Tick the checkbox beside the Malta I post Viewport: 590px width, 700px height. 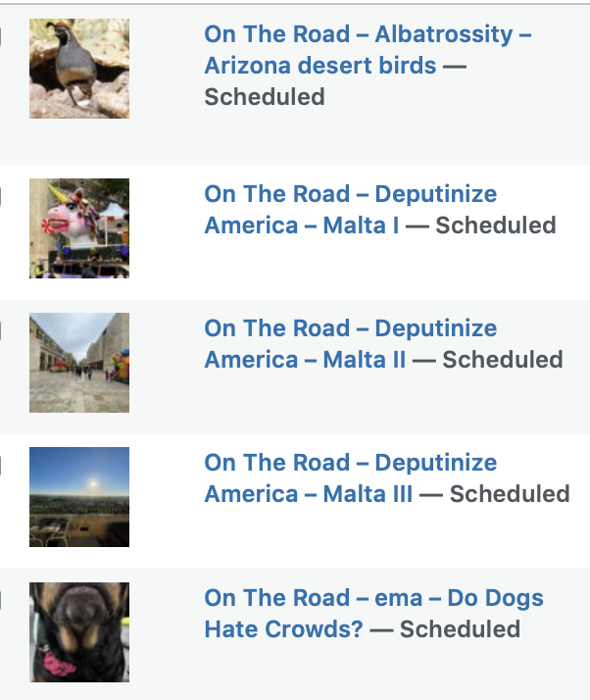0,196
